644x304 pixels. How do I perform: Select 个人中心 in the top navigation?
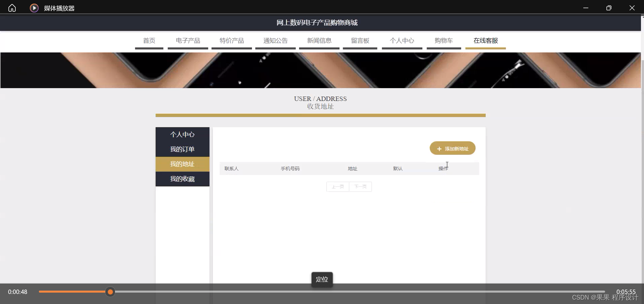(402, 41)
